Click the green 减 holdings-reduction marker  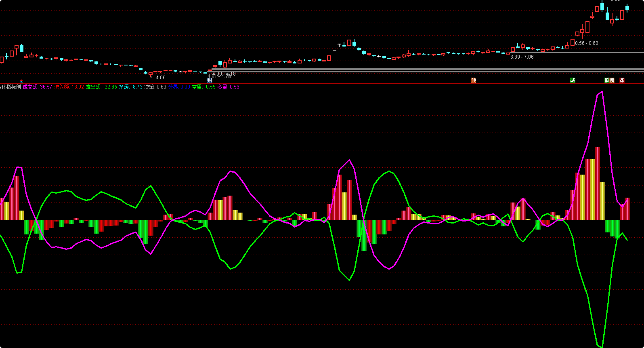(x=573, y=80)
